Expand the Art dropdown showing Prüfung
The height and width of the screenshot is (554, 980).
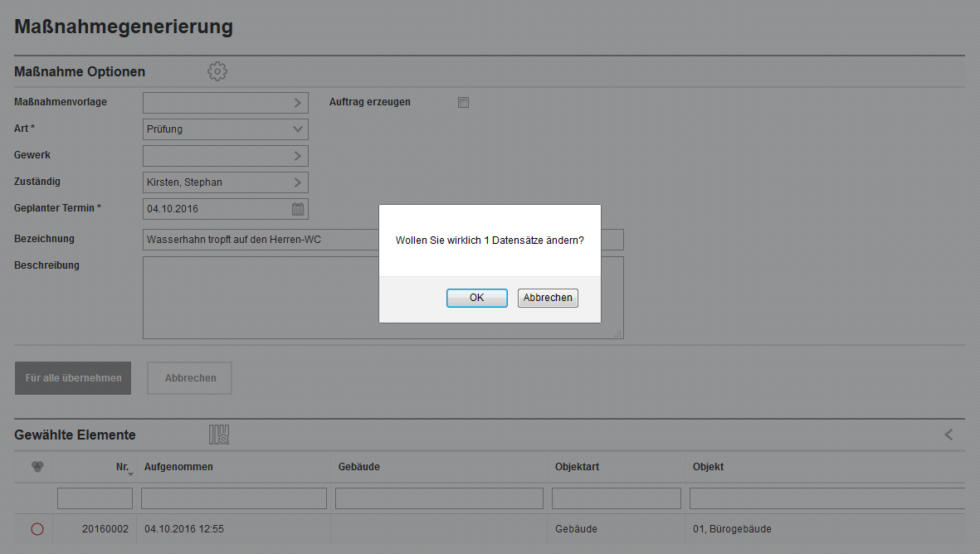click(298, 129)
